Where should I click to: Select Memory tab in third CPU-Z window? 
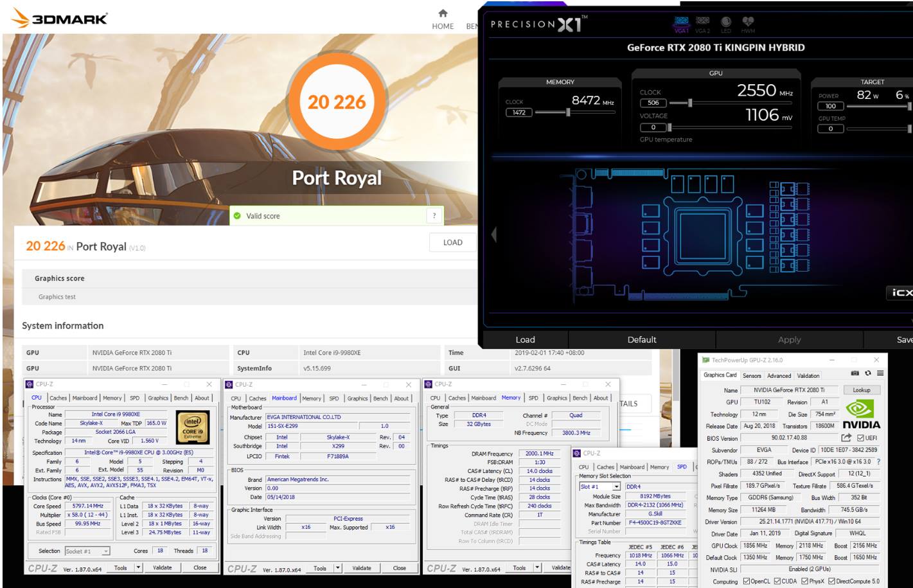point(511,398)
